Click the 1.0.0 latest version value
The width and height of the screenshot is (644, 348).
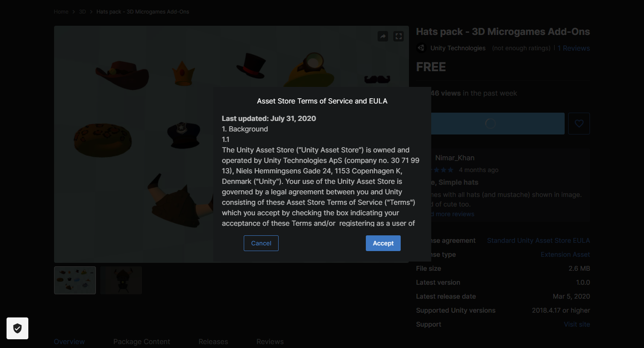point(583,283)
